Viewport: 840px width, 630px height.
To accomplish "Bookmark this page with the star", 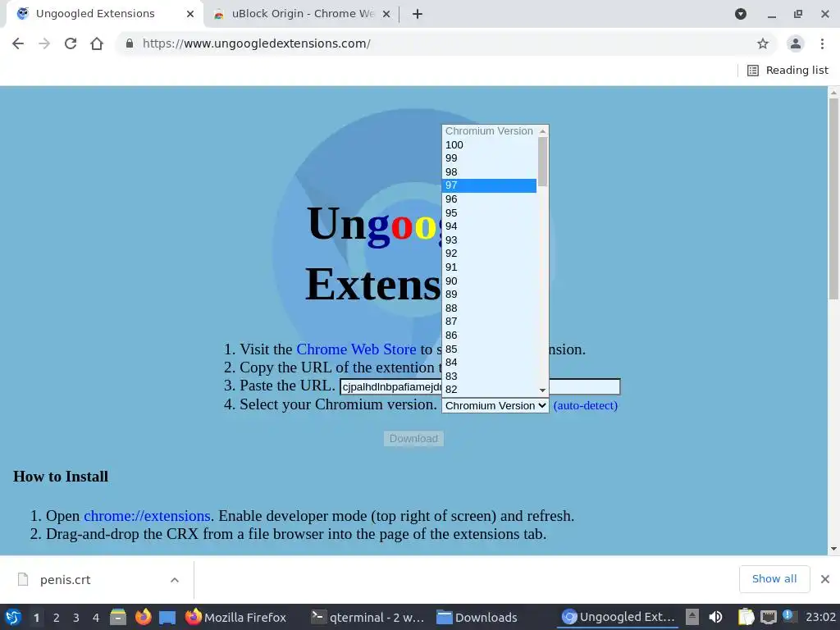I will click(763, 43).
